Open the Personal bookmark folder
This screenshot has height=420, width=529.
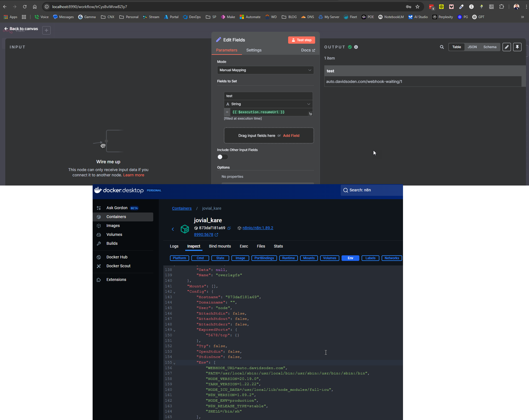coord(129,17)
